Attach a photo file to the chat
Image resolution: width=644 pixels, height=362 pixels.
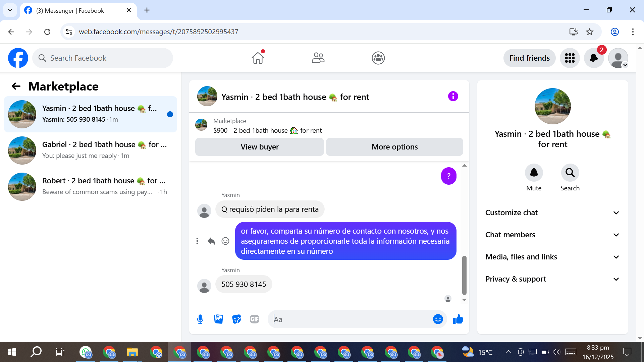click(218, 319)
